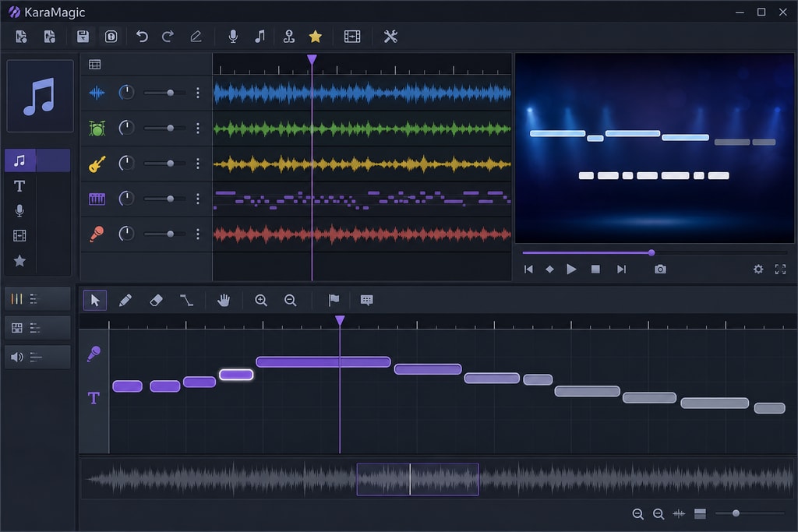Adjust the bottom zoom slider handle
The image size is (798, 532).
point(736,513)
